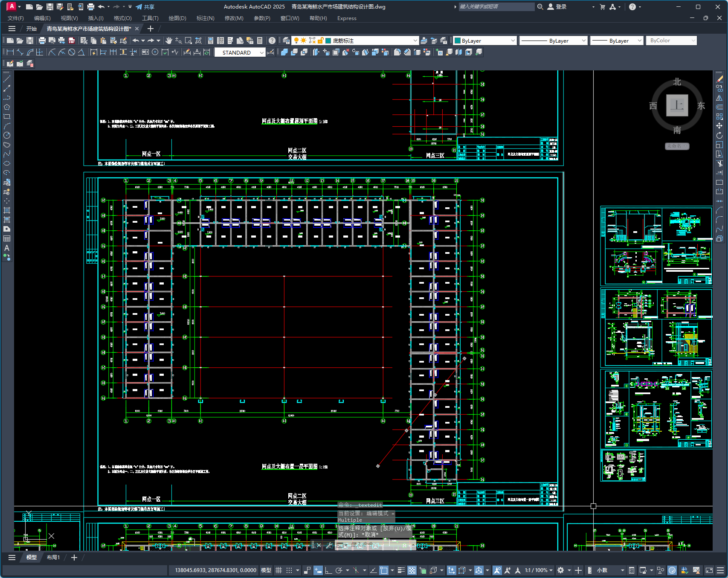Open the annotation scale 1:1 / 100% dropdown
728x578 pixels.
539,570
